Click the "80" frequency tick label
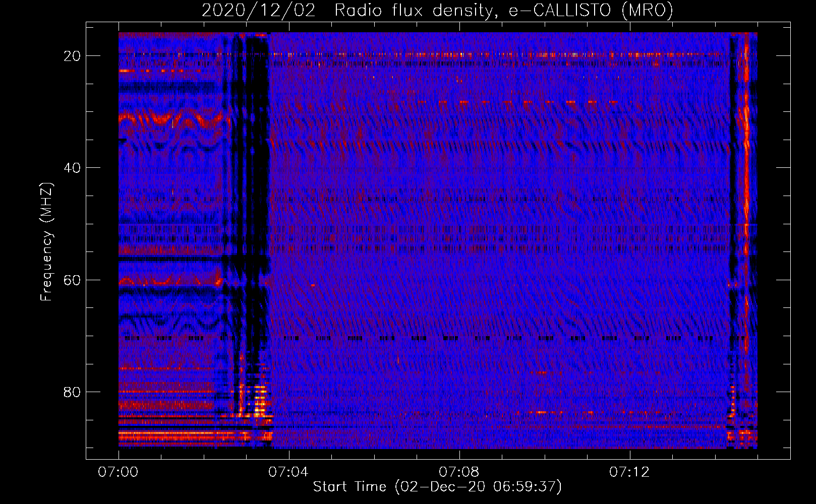 [x=73, y=392]
